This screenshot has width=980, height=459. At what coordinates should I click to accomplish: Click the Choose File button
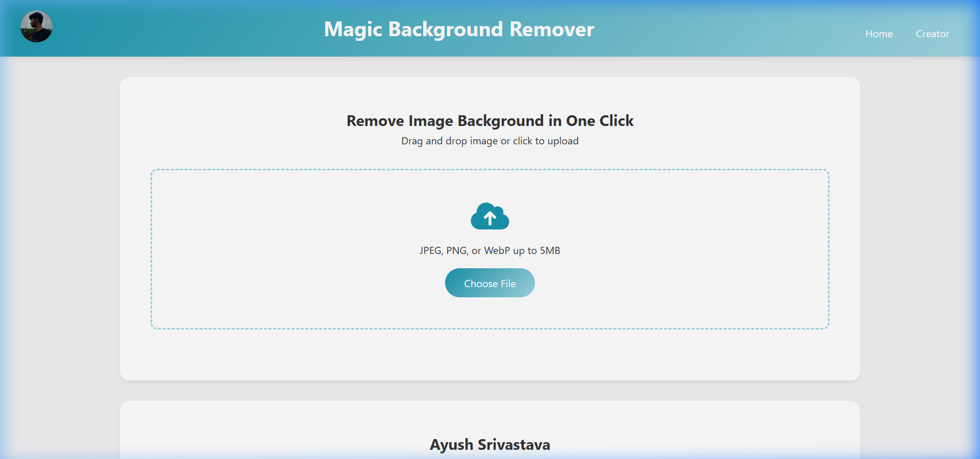489,283
